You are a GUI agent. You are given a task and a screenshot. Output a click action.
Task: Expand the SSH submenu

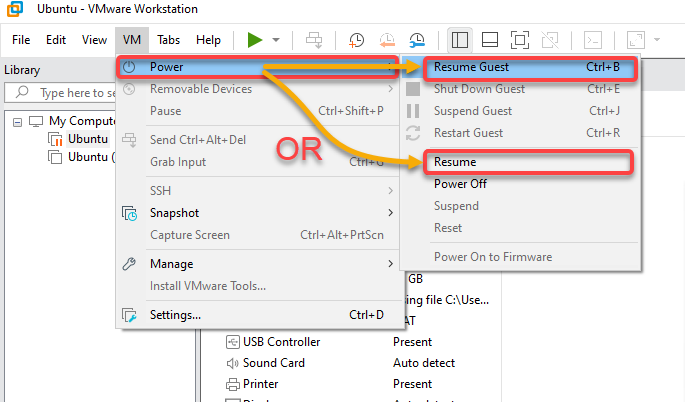pos(258,191)
